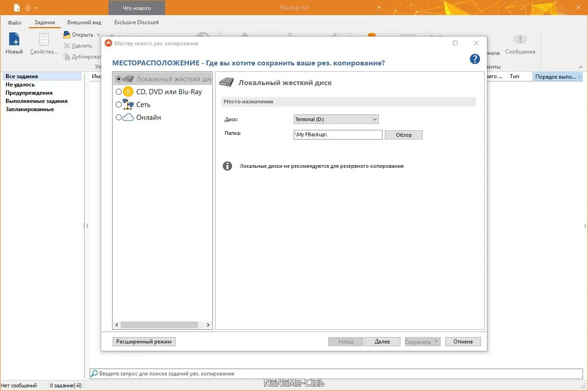Click the up arrow quick-access icon
This screenshot has height=391, width=588.
coord(28,8)
